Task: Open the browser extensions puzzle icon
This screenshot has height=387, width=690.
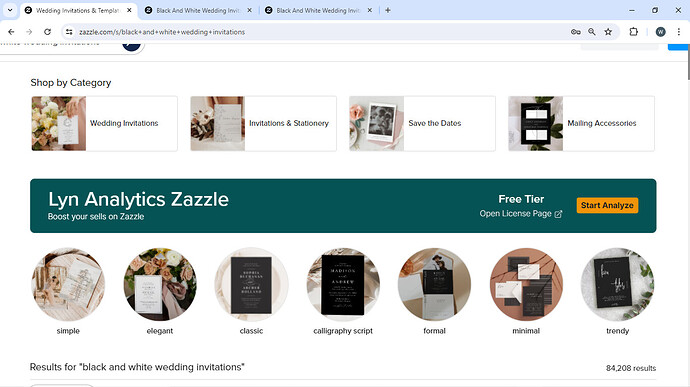Action: coord(634,32)
